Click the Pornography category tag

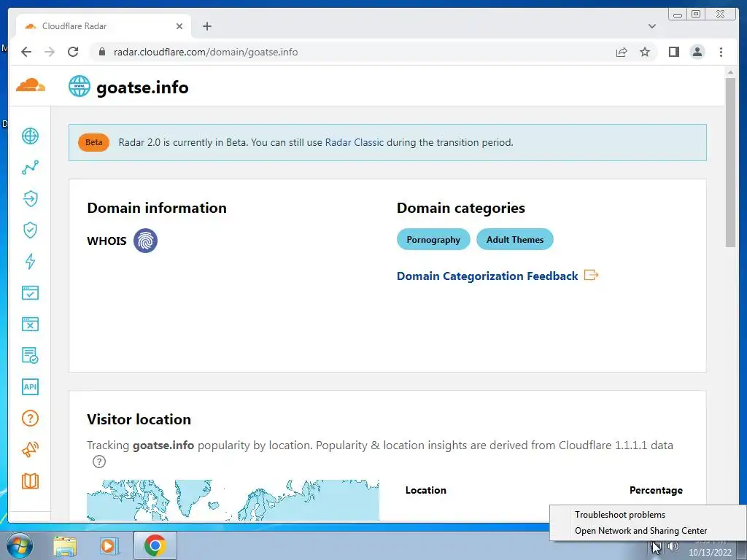pos(433,239)
